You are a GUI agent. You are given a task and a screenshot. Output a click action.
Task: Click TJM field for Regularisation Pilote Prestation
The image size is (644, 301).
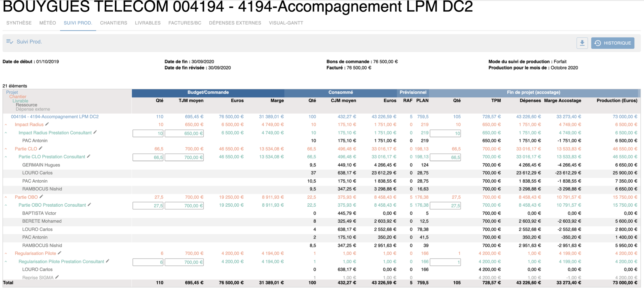pyautogui.click(x=184, y=262)
